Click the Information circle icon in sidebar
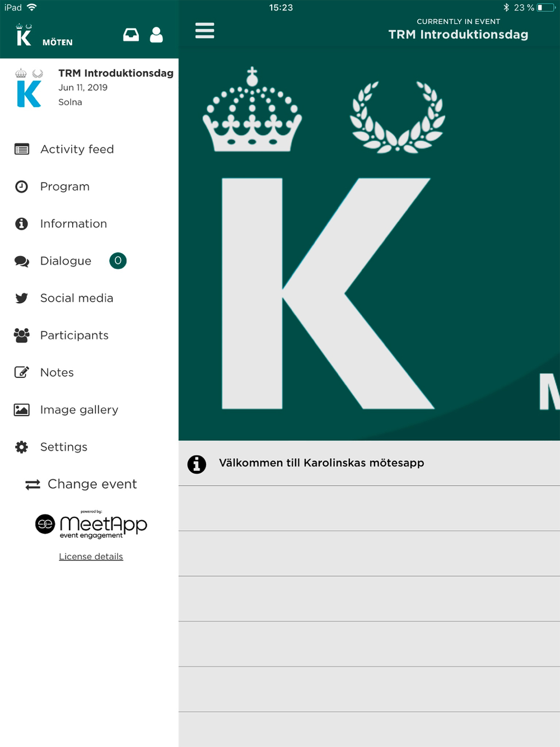Viewport: 560px width, 747px height. click(x=22, y=223)
